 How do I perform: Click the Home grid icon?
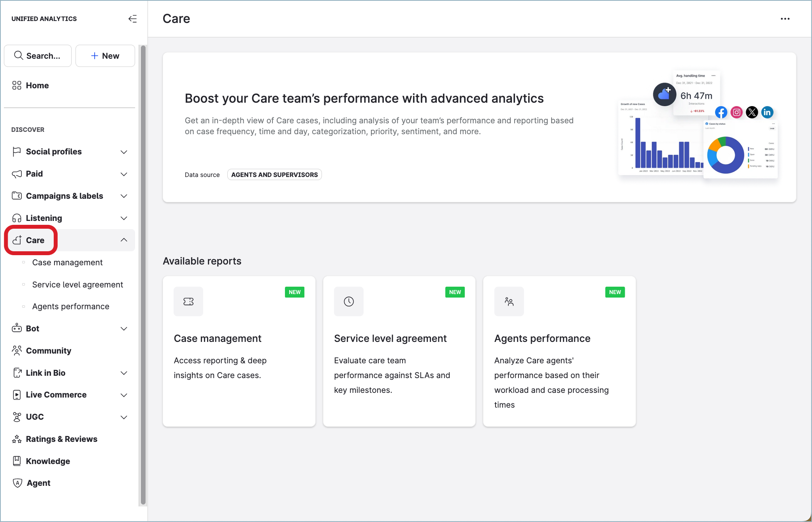[17, 86]
